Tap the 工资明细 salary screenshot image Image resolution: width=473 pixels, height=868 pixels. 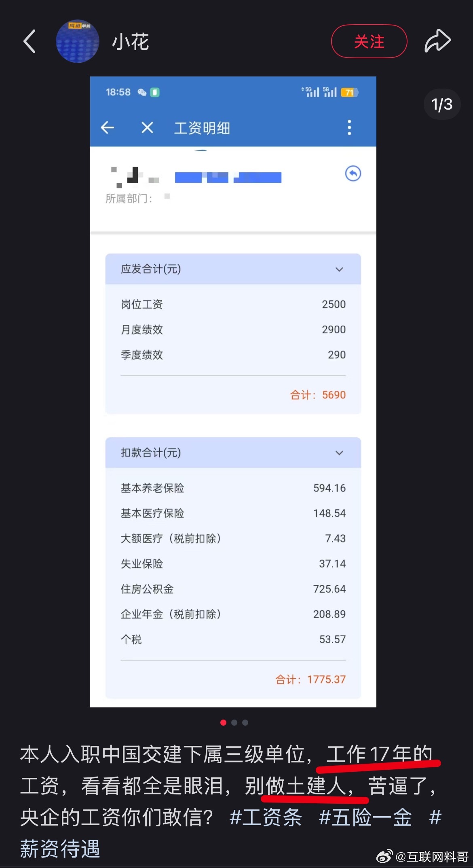pyautogui.click(x=233, y=392)
